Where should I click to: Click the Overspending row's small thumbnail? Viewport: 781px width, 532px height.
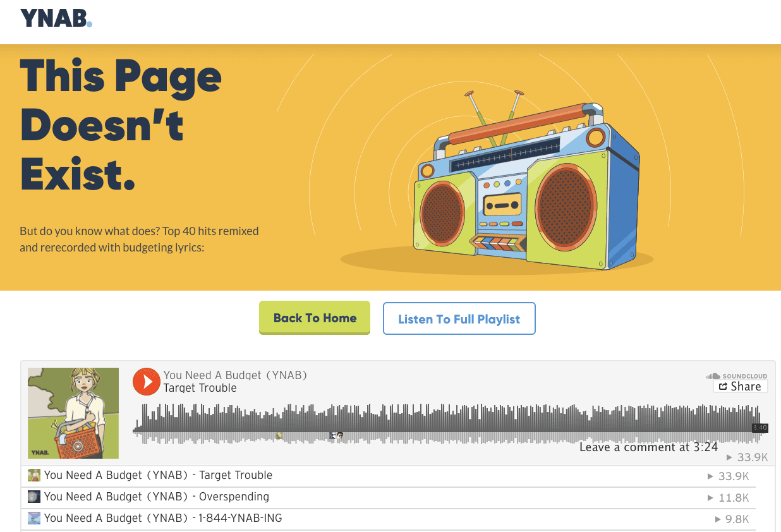[x=34, y=497]
